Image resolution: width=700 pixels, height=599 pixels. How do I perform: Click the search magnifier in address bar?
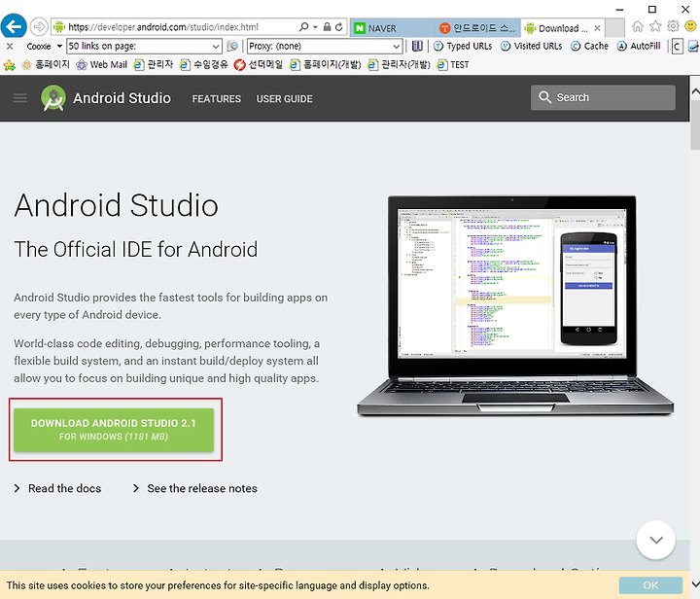303,27
